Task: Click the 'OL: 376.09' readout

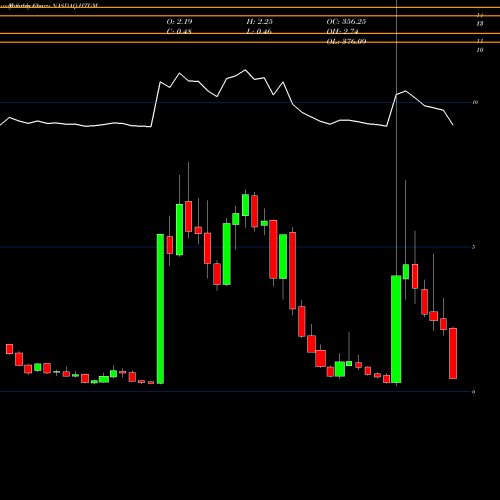Action: click(x=346, y=41)
